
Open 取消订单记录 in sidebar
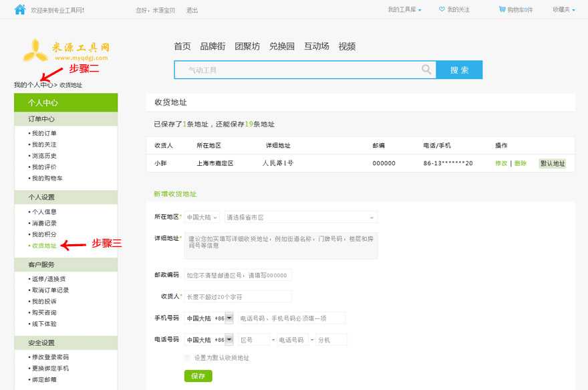coord(50,290)
